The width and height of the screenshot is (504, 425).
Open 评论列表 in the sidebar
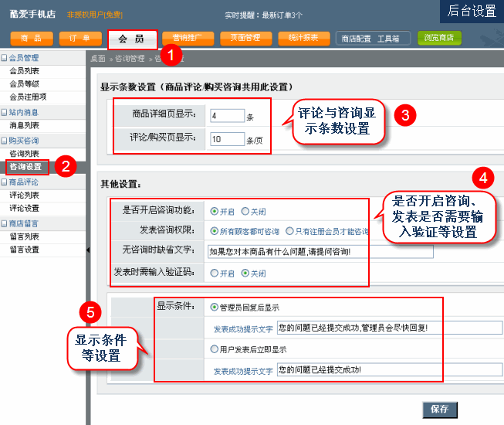[25, 195]
